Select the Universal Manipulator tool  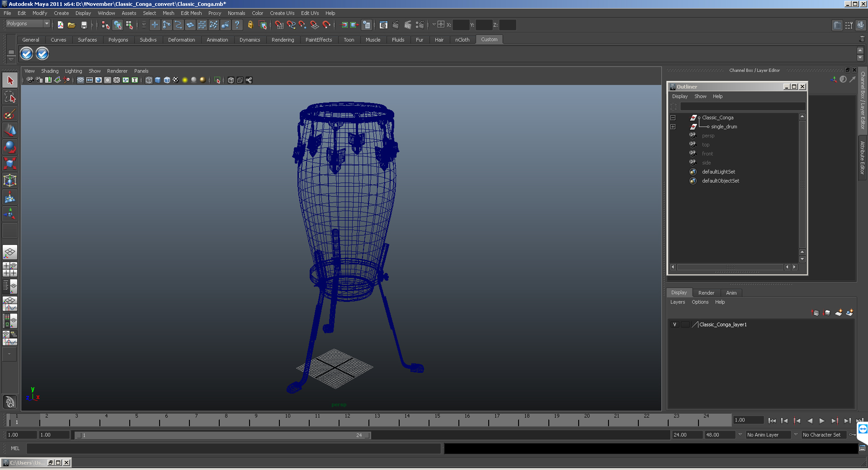point(10,181)
